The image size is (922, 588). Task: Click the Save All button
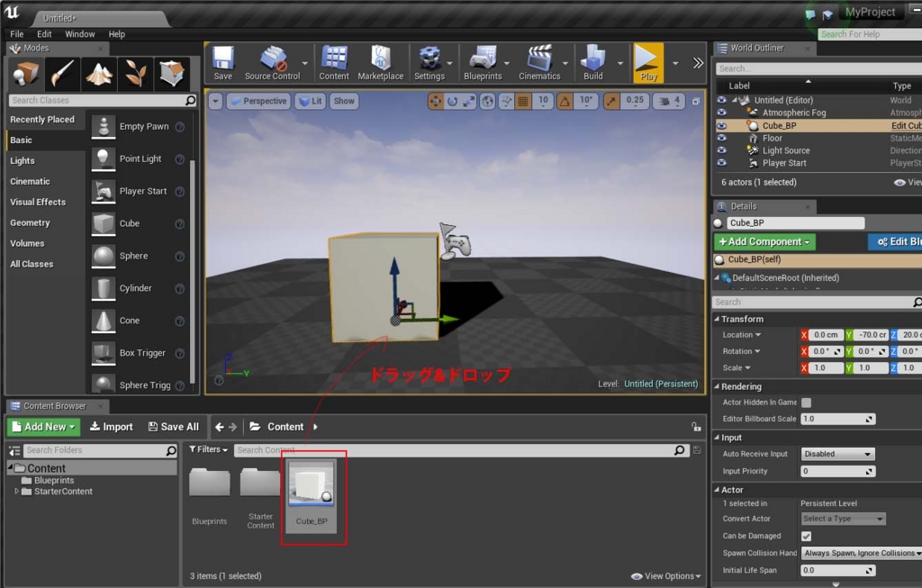(174, 427)
